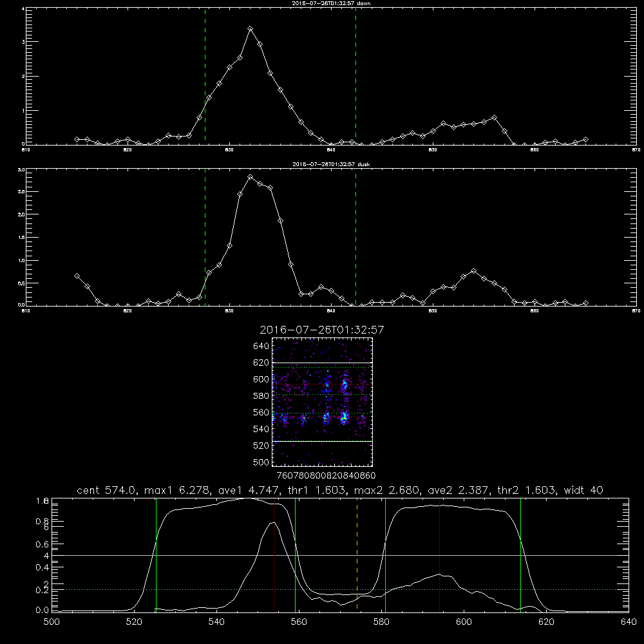Image resolution: width=644 pixels, height=644 pixels.
Task: Click the dotted horizontal threshold line in bottom plot
Action: pos(340,590)
